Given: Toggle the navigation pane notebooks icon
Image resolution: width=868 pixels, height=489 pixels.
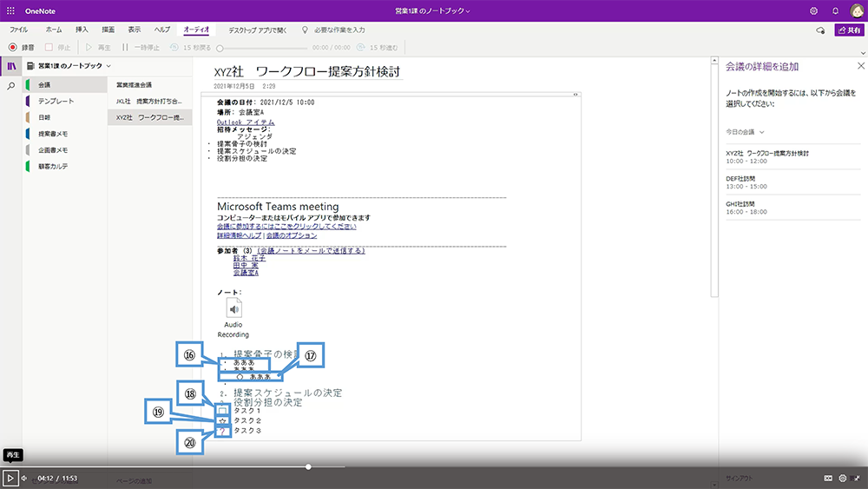Looking at the screenshot, I should pos(11,67).
